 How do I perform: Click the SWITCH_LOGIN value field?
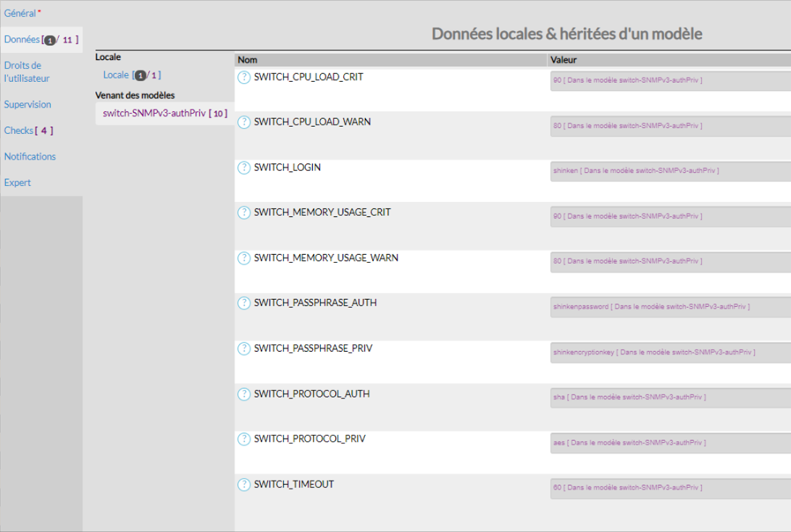click(x=670, y=172)
